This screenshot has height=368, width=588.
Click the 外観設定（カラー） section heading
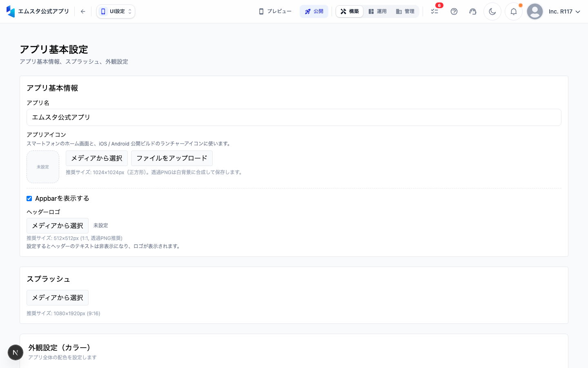(60, 348)
